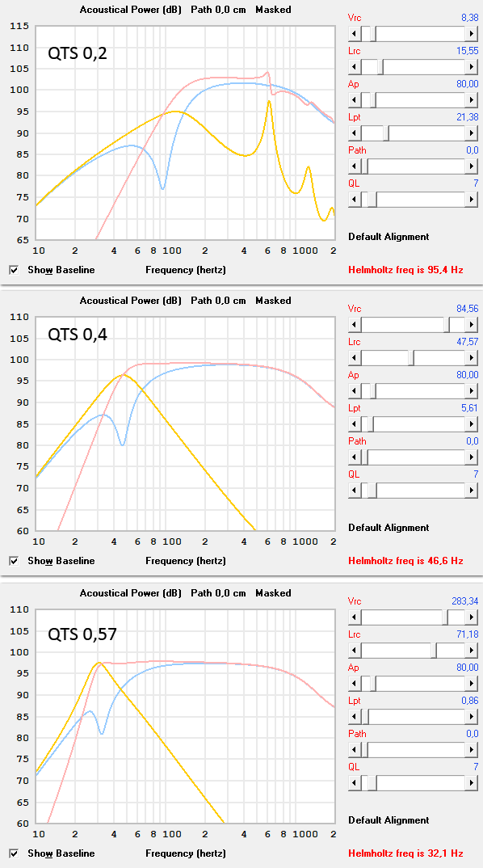Click the Vrc right arrow in QTS 0,57 panel

pyautogui.click(x=472, y=617)
